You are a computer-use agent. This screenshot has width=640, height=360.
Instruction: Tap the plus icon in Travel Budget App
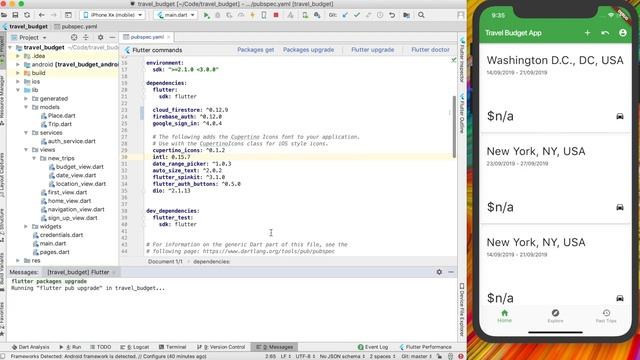(587, 33)
